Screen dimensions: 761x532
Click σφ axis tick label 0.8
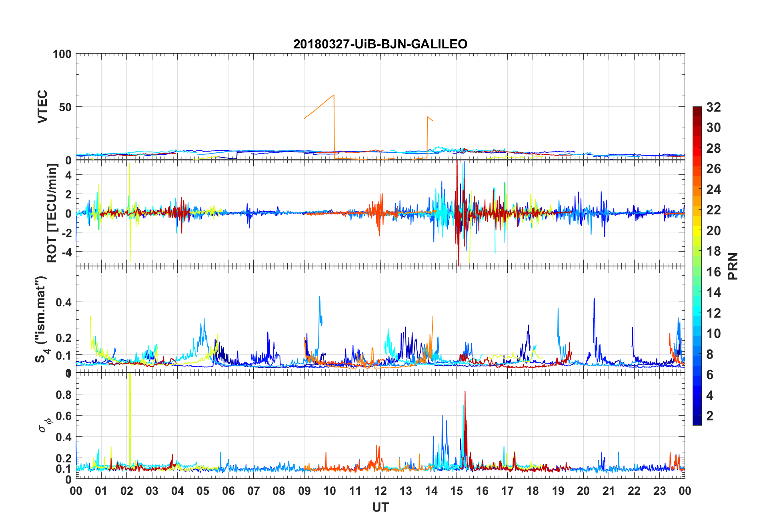[64, 395]
